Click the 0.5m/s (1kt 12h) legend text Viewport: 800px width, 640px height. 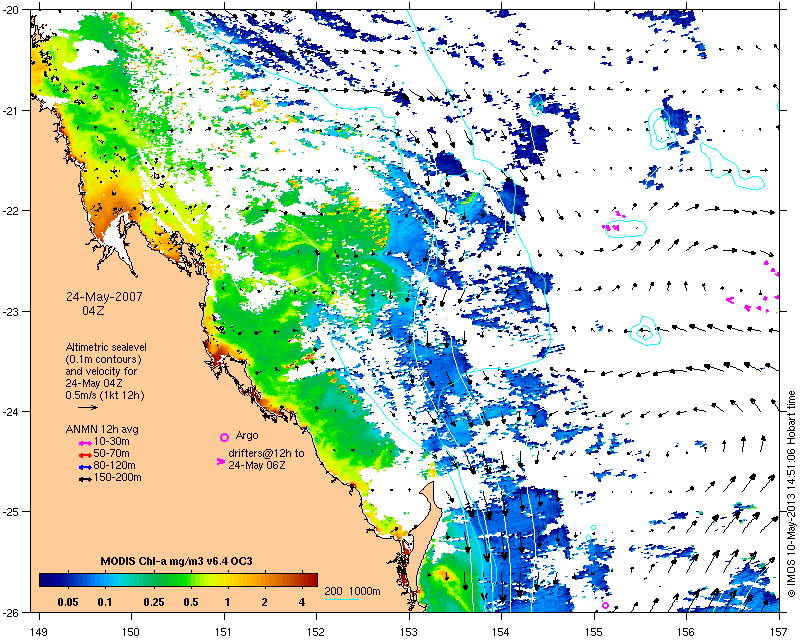(x=105, y=396)
